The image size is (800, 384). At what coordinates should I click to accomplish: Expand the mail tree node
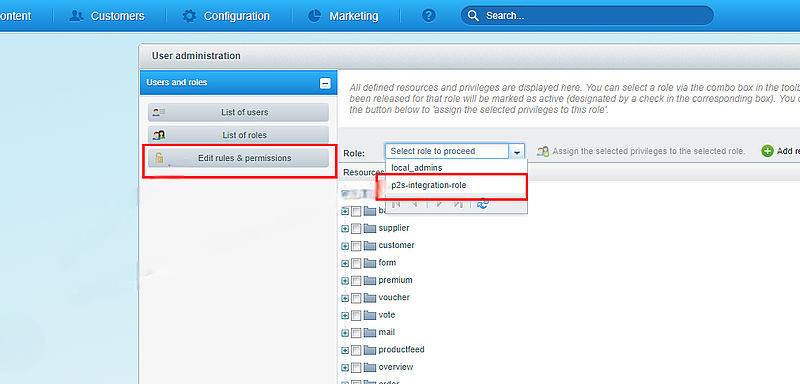click(x=345, y=332)
